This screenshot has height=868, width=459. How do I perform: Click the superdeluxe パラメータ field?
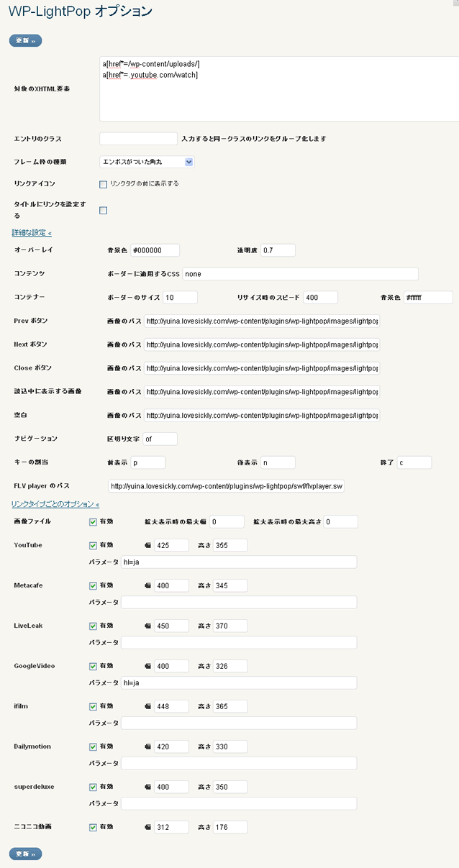(239, 803)
